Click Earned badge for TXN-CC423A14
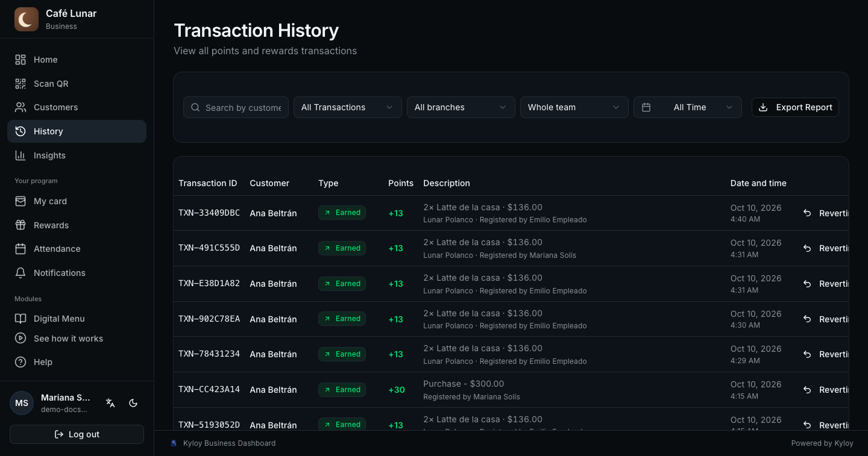The image size is (868, 456). [342, 390]
